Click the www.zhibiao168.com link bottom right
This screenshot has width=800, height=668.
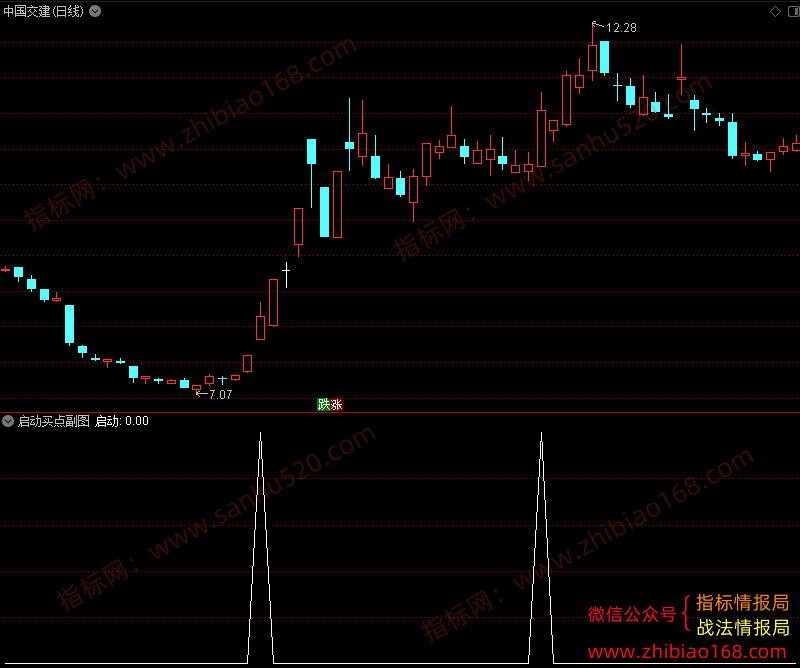[687, 652]
